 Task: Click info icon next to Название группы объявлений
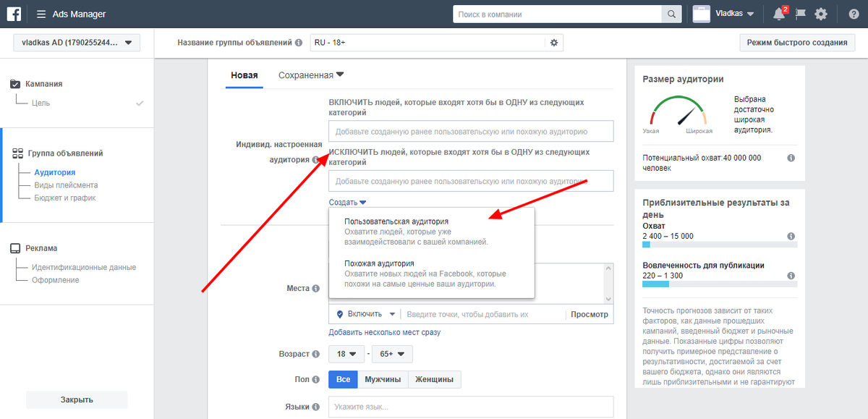point(299,43)
